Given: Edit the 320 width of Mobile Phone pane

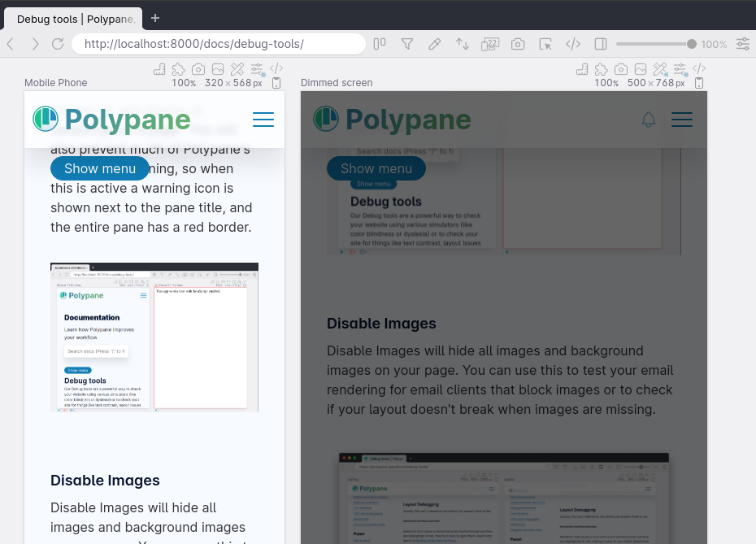Looking at the screenshot, I should [x=214, y=83].
